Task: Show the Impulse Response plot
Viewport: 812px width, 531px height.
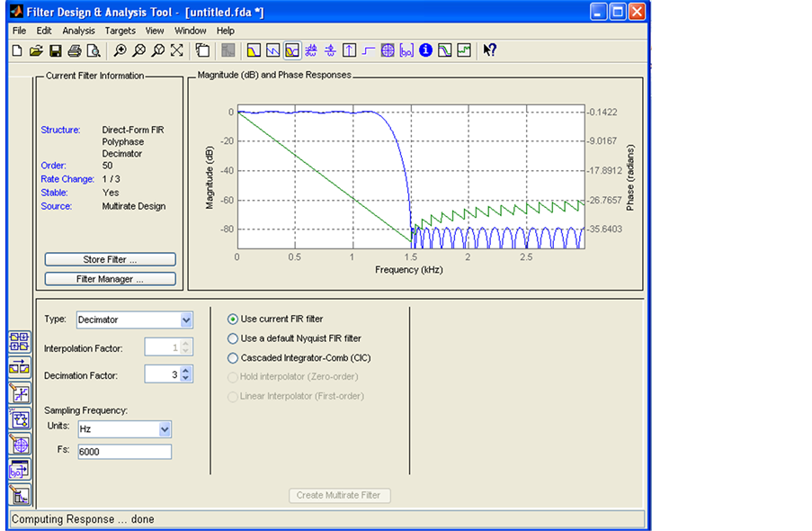Action: (350, 50)
